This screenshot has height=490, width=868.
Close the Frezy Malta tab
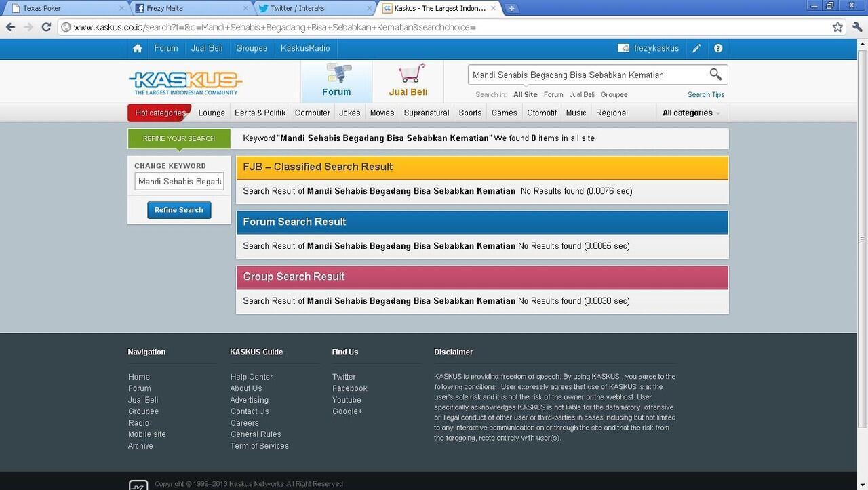click(245, 8)
